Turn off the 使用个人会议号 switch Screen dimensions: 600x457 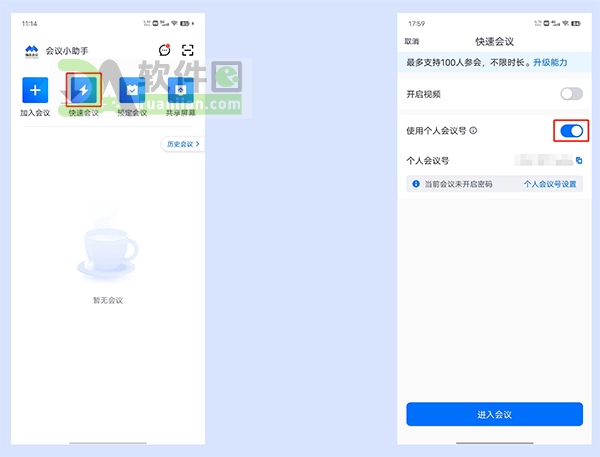coord(571,131)
